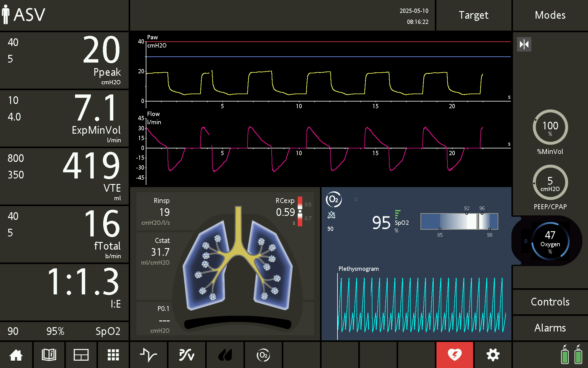Open the waveform trends icon
Screen dimensions: 588x368
coord(149,355)
